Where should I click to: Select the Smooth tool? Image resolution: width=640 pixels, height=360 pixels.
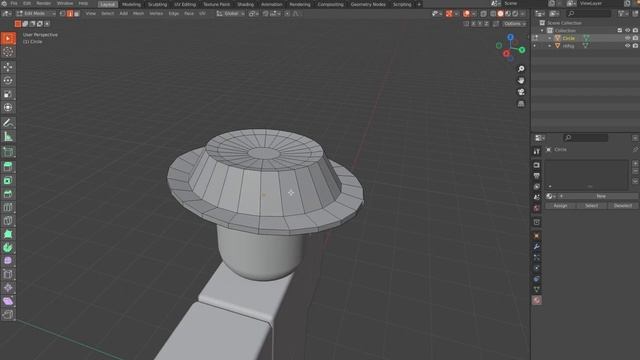click(8, 261)
